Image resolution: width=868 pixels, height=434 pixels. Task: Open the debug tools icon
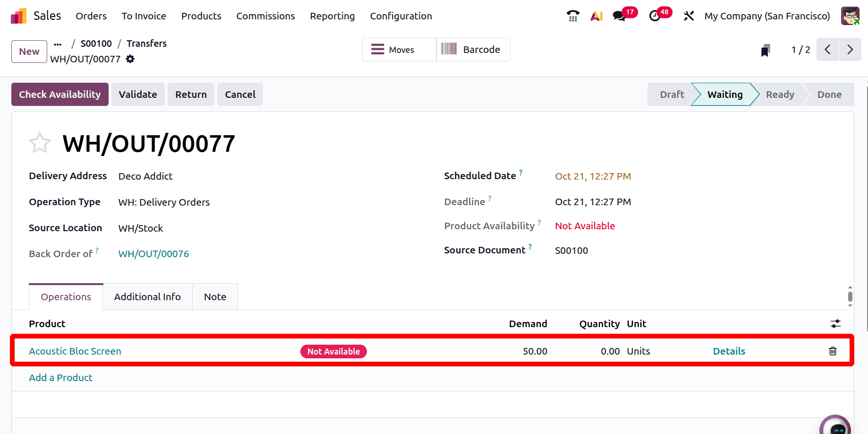[x=689, y=16]
